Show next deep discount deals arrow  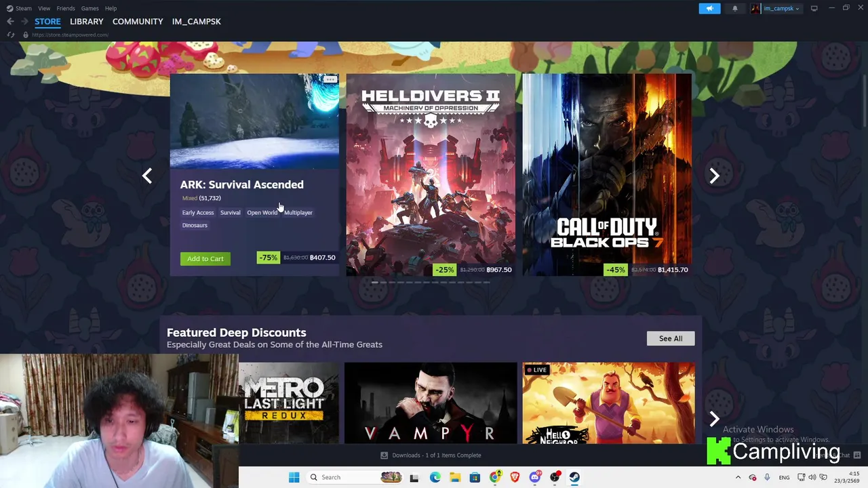click(714, 419)
